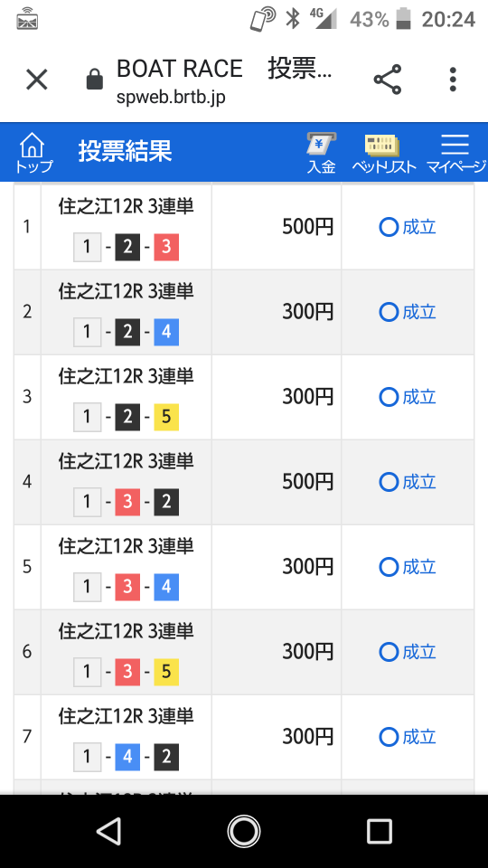Tap the lock icon for site security

[95, 79]
